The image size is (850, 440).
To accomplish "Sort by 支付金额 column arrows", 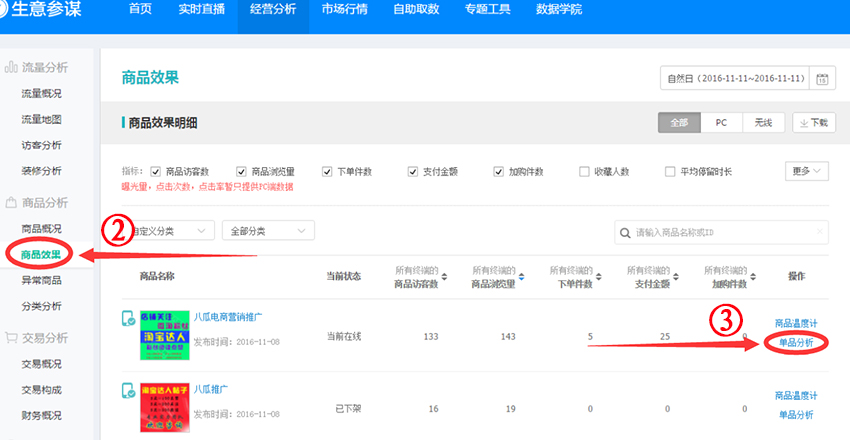I will click(675, 276).
